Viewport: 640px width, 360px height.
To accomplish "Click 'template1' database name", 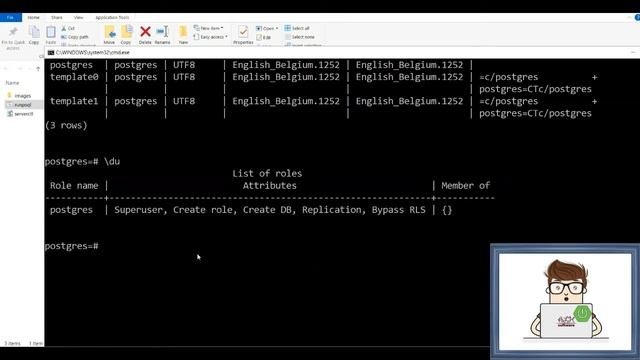I will [74, 101].
